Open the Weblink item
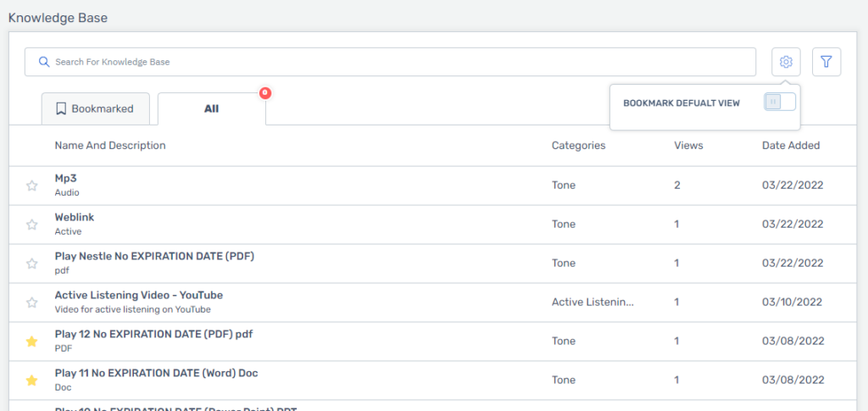 (x=75, y=217)
